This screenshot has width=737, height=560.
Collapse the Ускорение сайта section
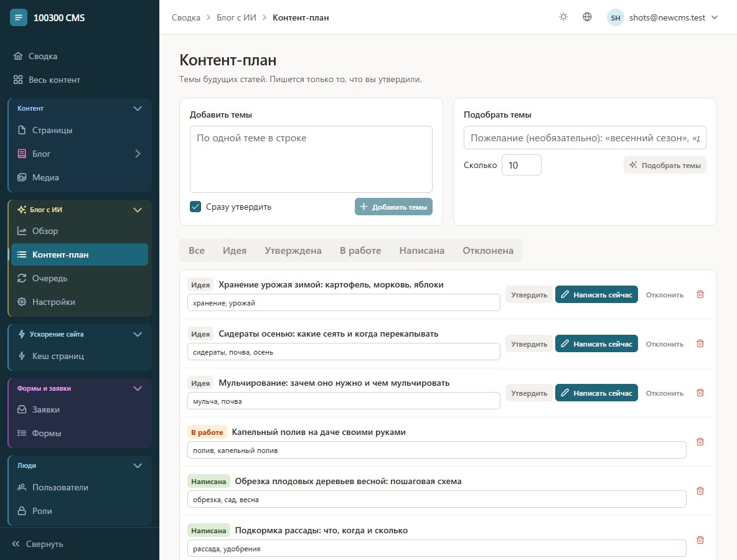pos(137,335)
